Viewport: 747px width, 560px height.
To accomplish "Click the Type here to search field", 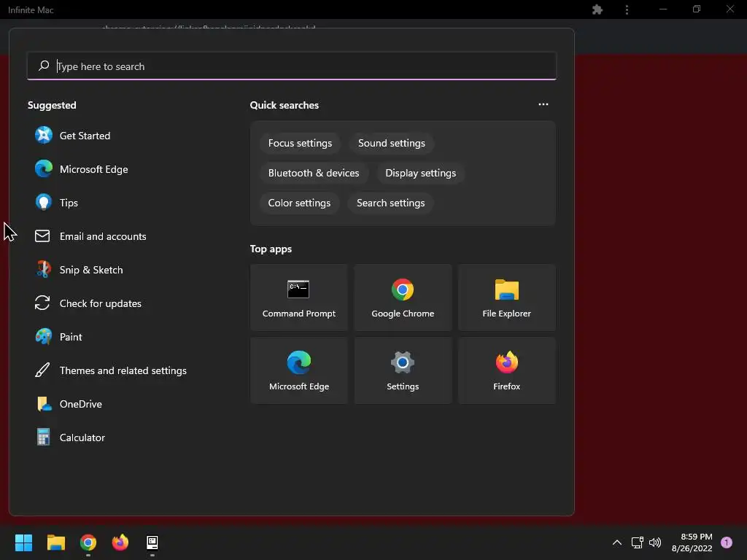I will 292,66.
